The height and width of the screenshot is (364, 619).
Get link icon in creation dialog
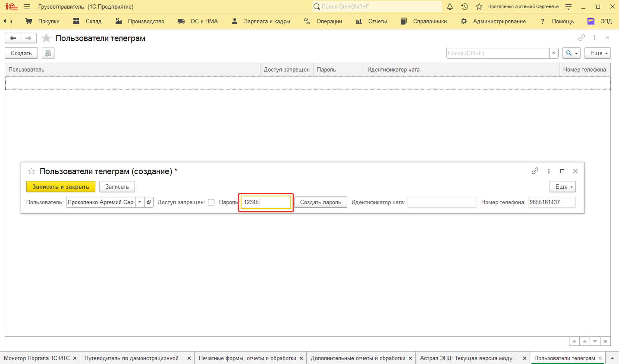[535, 171]
